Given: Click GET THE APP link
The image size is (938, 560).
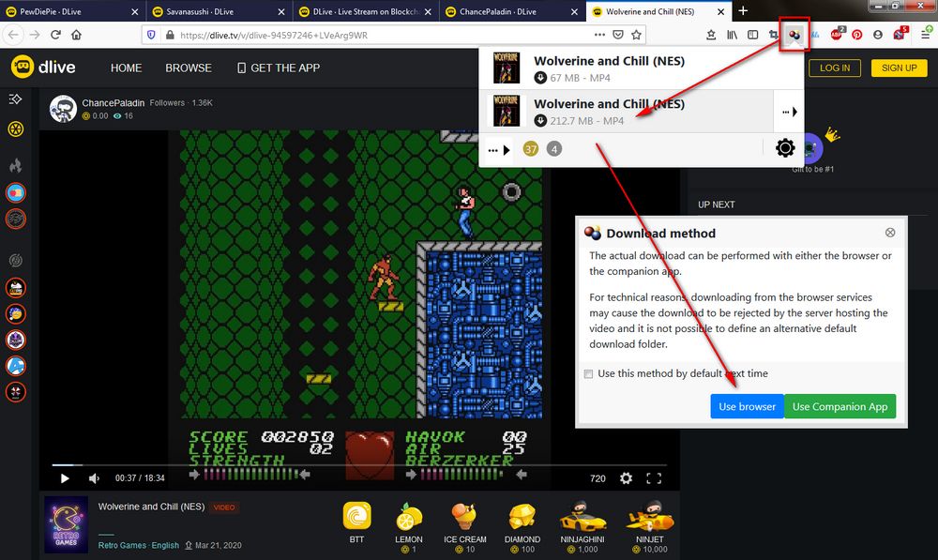Looking at the screenshot, I should tap(279, 68).
